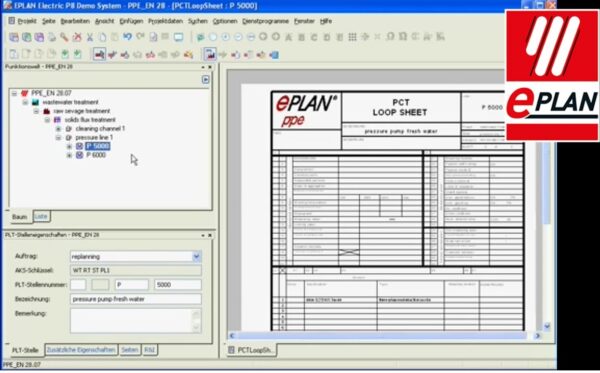
Task: Toggle the pressed factory icon in second toolbar
Action: pyautogui.click(x=210, y=54)
